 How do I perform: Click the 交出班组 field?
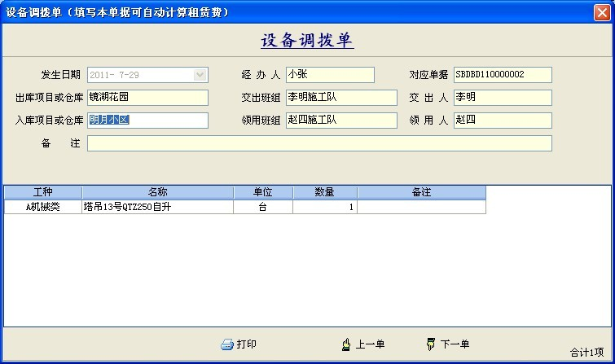[329, 98]
